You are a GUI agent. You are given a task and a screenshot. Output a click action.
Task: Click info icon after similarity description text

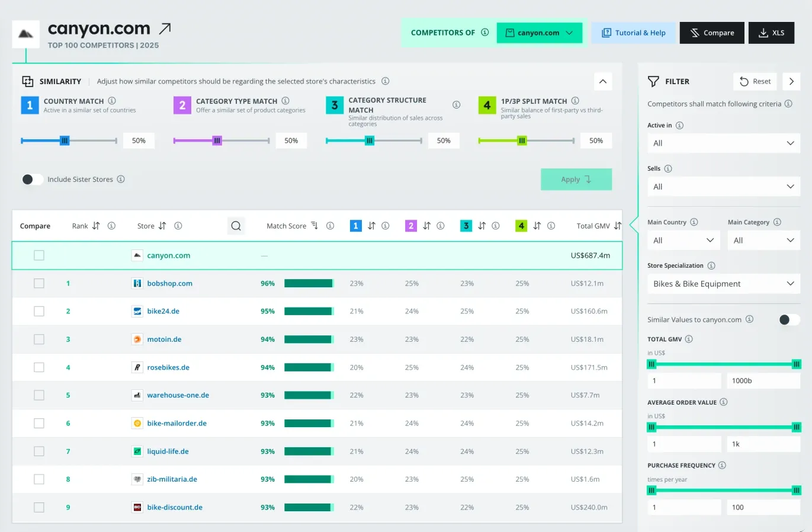386,81
